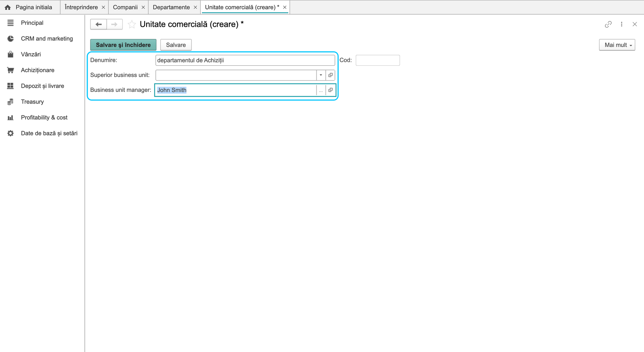This screenshot has width=644, height=352.
Task: Close the Întreprindere tab
Action: click(104, 7)
